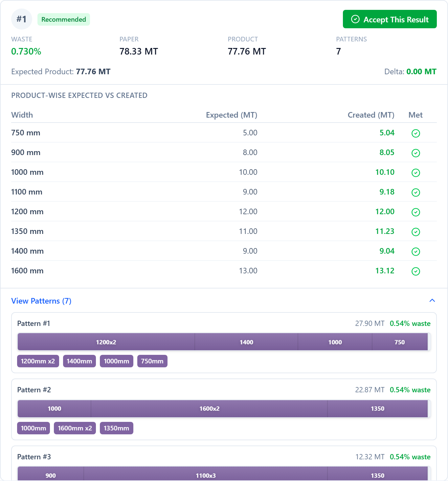The width and height of the screenshot is (448, 481).
Task: Select the 750 segment in Pattern #1 bar
Action: point(400,342)
